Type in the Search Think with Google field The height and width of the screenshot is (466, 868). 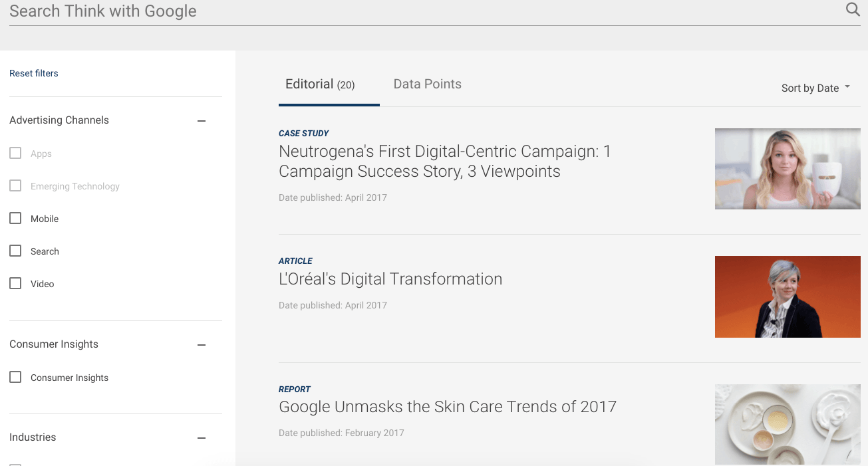426,11
